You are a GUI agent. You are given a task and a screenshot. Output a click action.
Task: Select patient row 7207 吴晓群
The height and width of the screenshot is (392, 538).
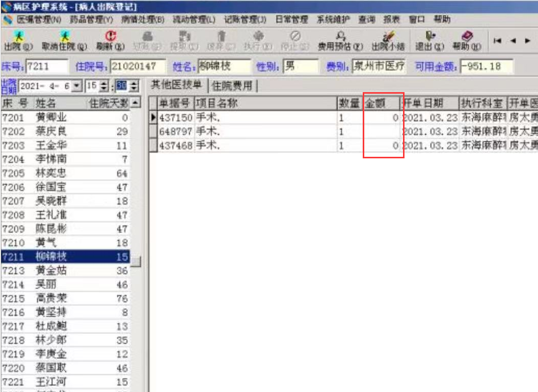65,201
